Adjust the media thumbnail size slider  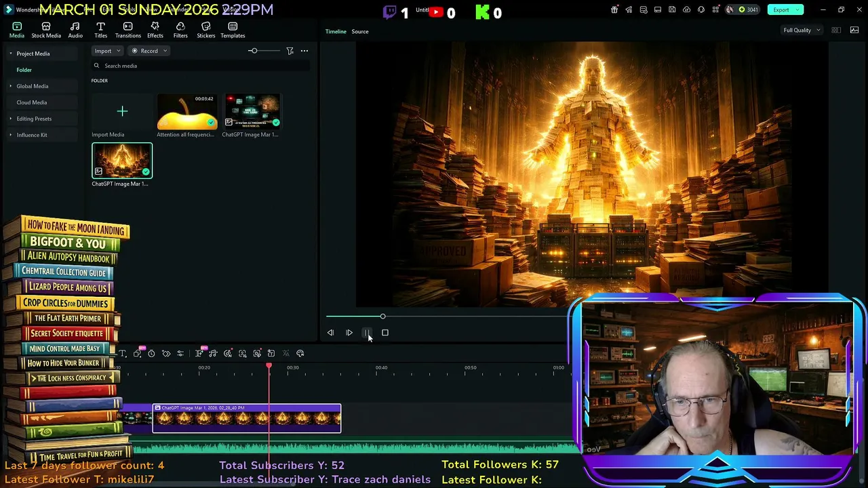pyautogui.click(x=253, y=51)
